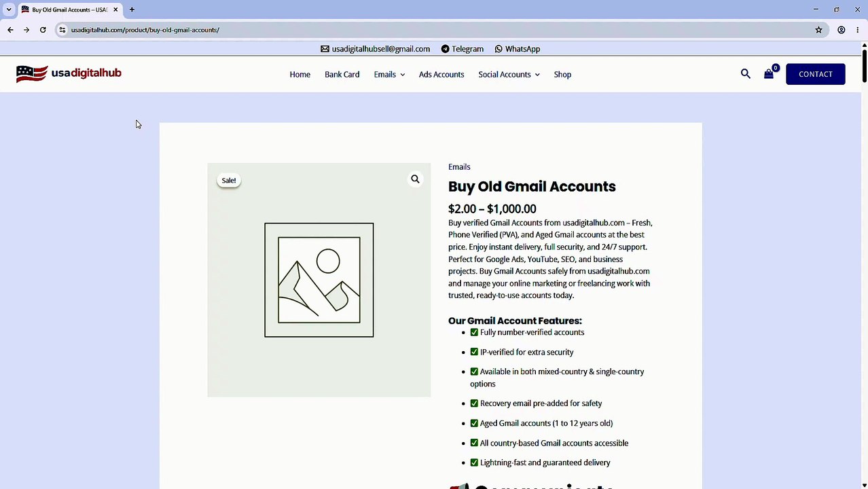Bookmark this page with the star icon
This screenshot has width=868, height=489.
[819, 30]
